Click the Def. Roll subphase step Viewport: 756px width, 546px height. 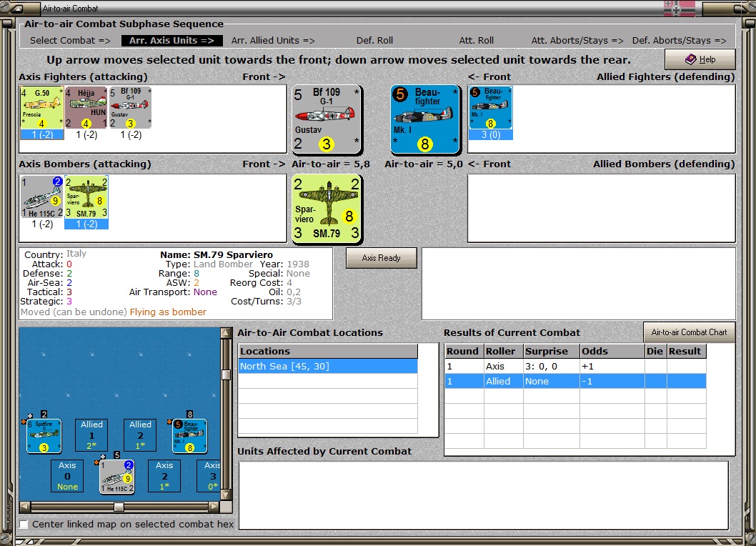(374, 41)
